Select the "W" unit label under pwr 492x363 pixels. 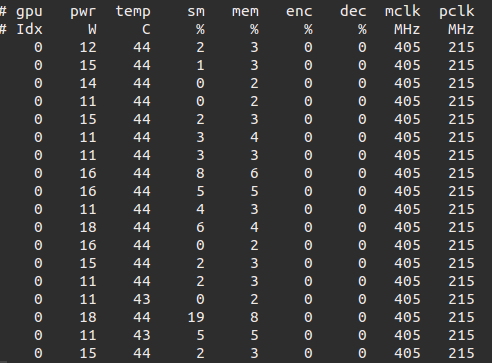tap(92, 29)
